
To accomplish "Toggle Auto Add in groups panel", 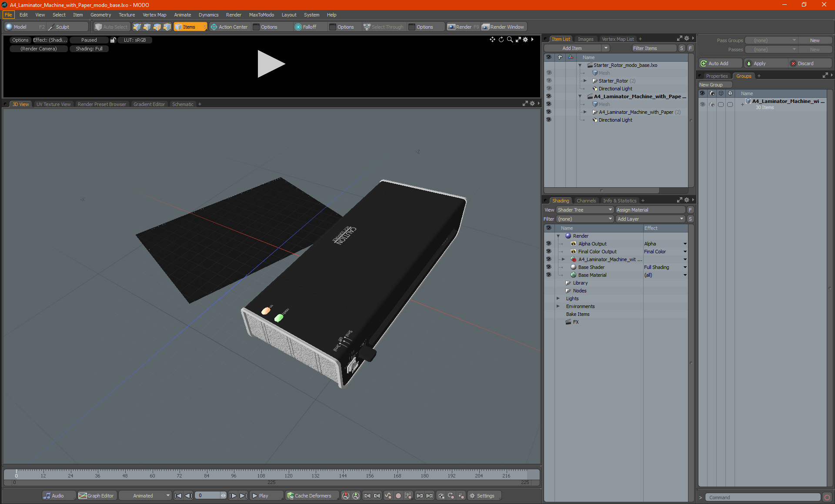I will click(720, 63).
